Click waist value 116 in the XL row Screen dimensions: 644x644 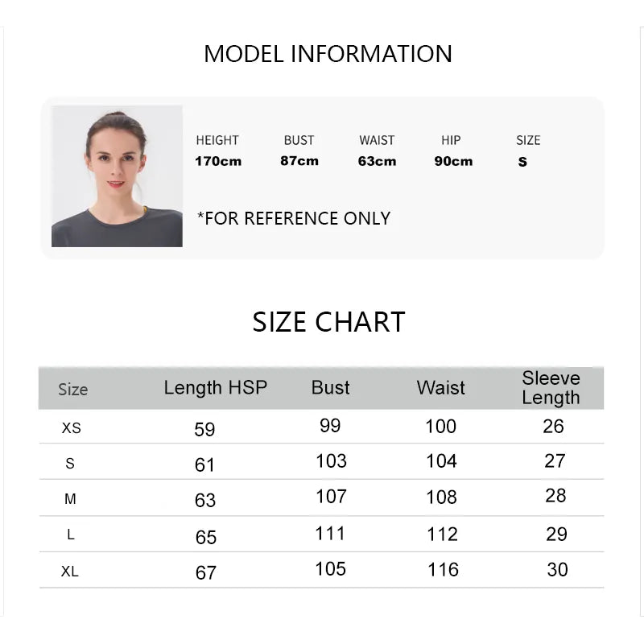442,570
